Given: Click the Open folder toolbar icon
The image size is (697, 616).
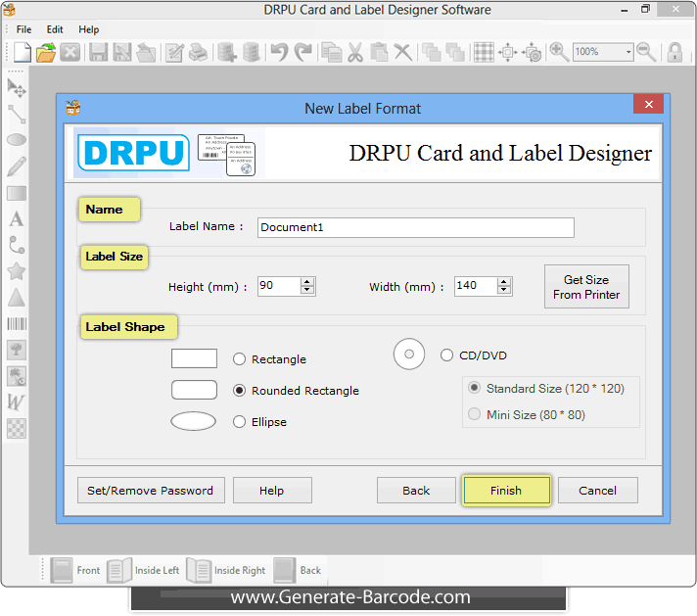Looking at the screenshot, I should [46, 52].
